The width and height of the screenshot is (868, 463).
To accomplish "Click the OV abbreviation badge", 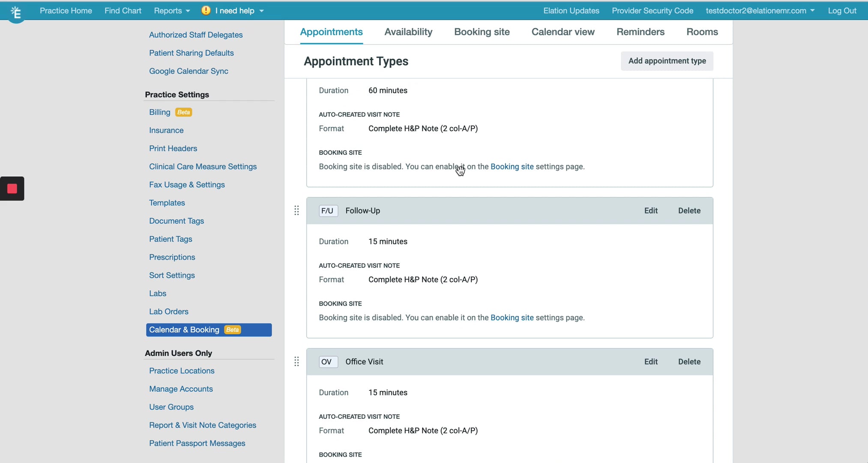I will tap(328, 361).
